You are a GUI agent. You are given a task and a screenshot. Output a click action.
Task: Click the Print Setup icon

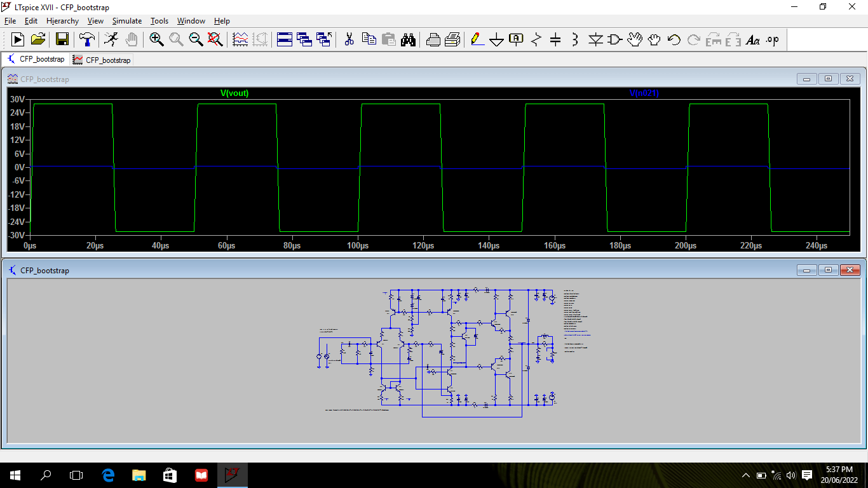[x=433, y=39]
